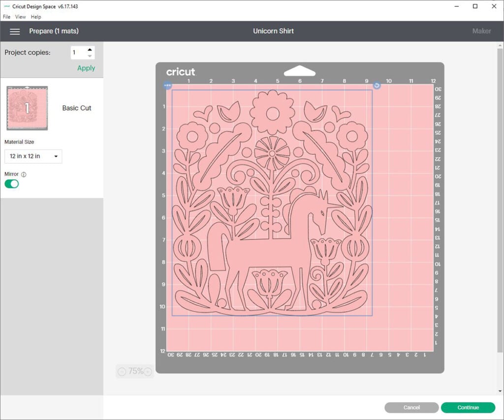Increase project copies with up arrow
The width and height of the screenshot is (504, 420).
coord(90,50)
